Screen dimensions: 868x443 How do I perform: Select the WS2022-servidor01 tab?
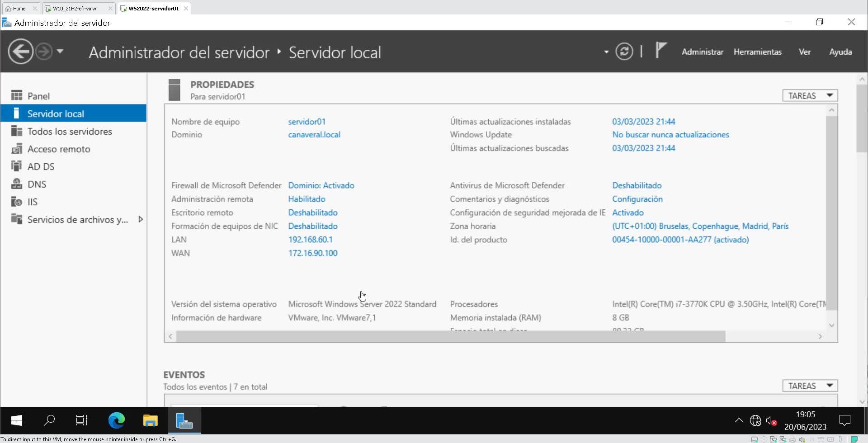154,9
